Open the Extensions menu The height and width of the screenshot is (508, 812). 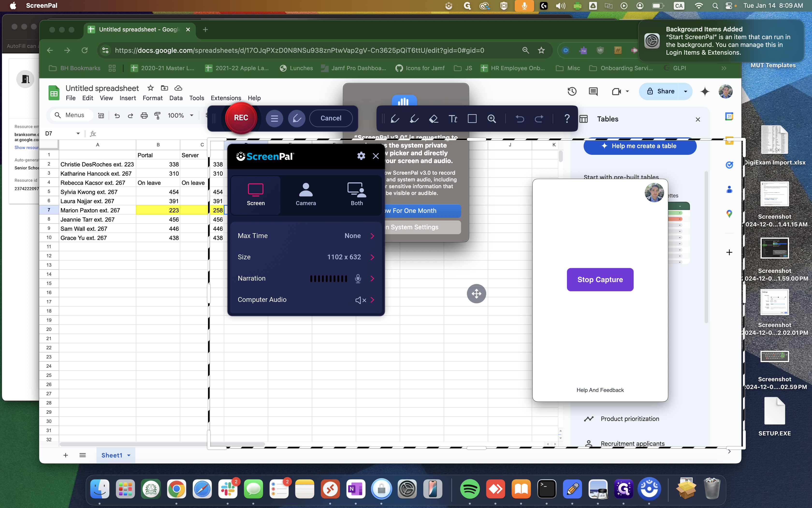(226, 98)
